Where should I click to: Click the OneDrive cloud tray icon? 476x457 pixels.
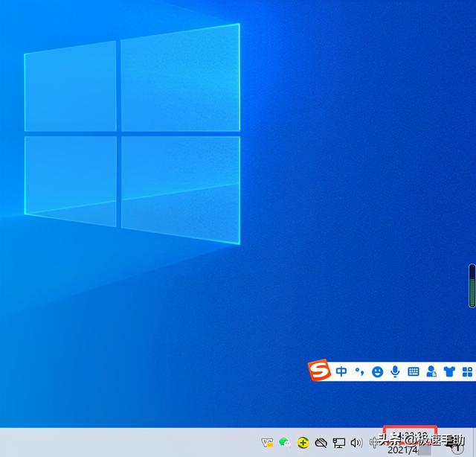[x=321, y=443]
